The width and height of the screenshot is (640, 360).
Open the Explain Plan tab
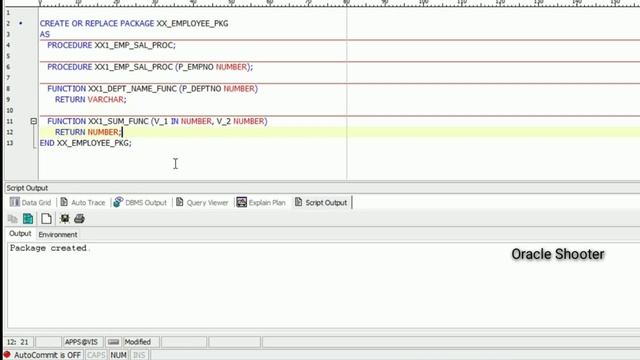261,202
